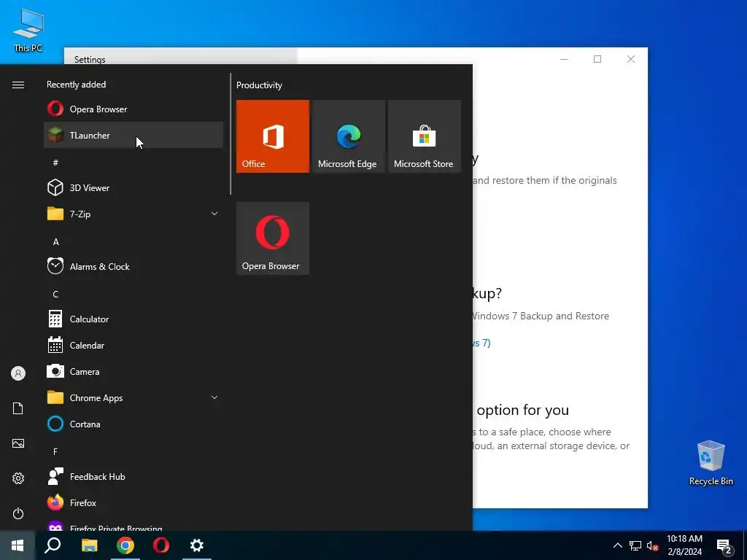Open Pictures from Start sidebar
This screenshot has height=560, width=747.
(18, 443)
